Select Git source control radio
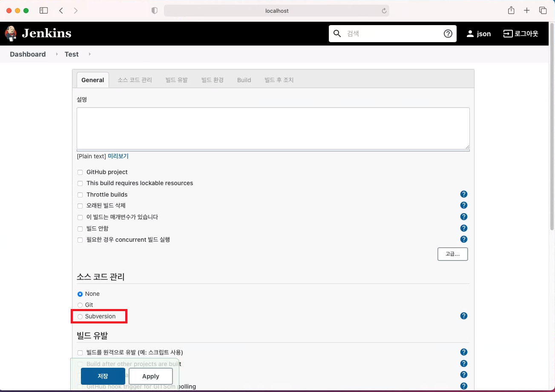 (80, 305)
